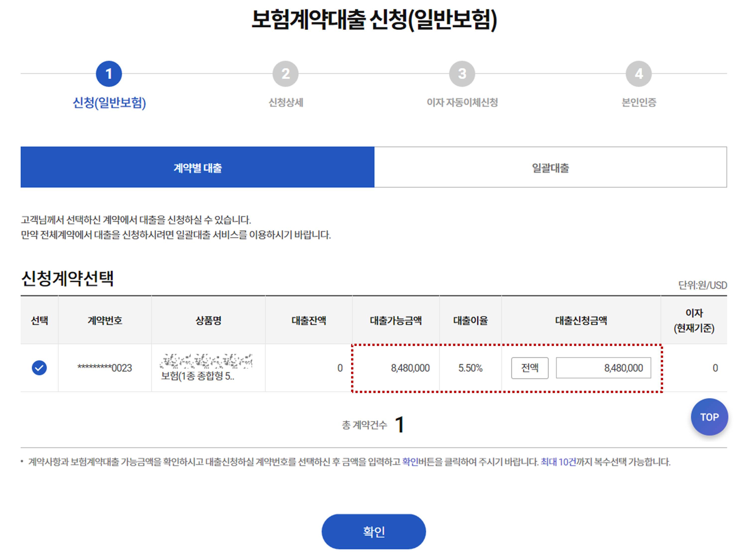Click step 2 circle icon
747x560 pixels.
[x=285, y=74]
